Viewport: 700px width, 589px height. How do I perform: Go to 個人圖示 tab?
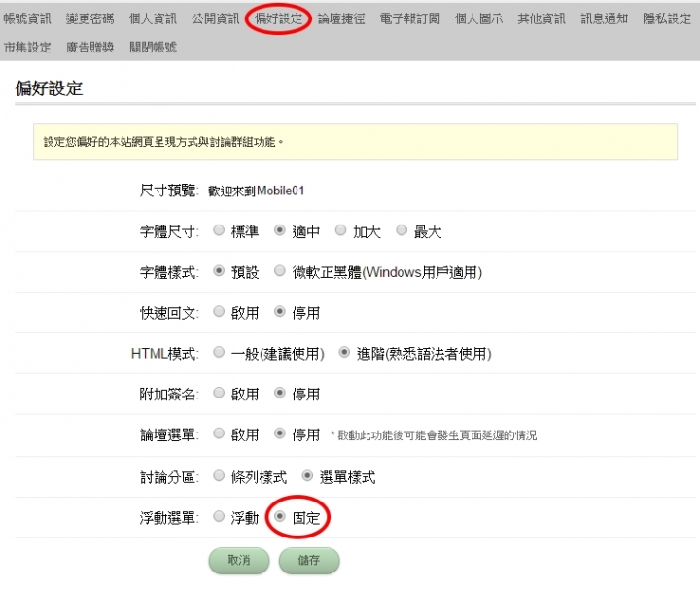click(x=478, y=18)
